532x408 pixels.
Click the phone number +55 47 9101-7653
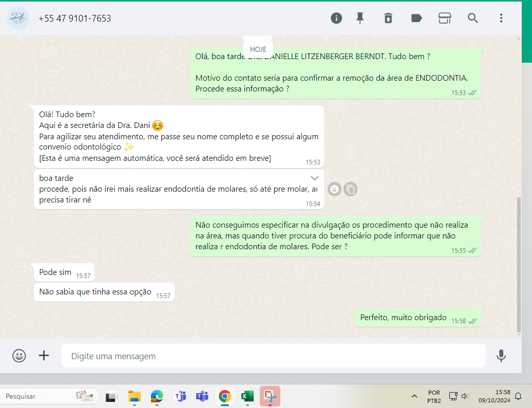pos(74,18)
